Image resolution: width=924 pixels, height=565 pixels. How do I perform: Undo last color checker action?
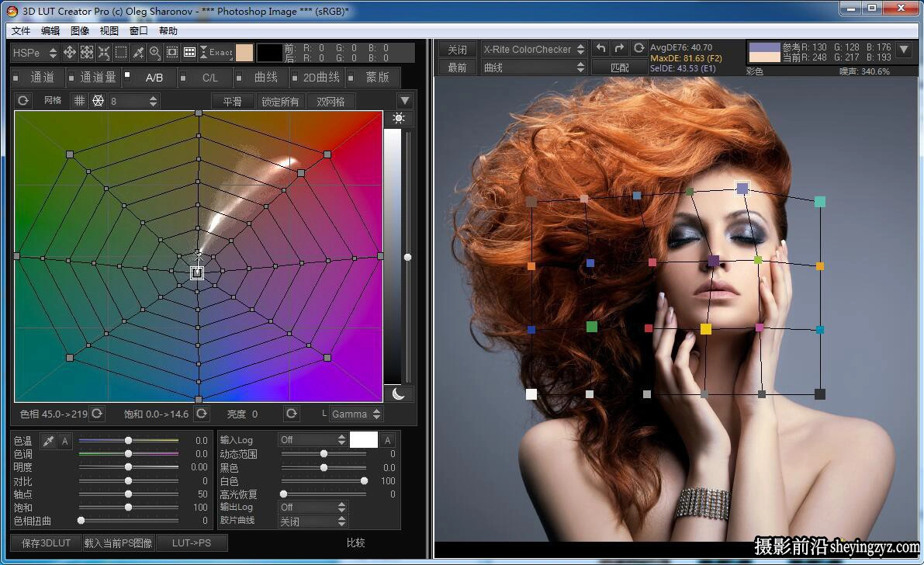point(600,48)
